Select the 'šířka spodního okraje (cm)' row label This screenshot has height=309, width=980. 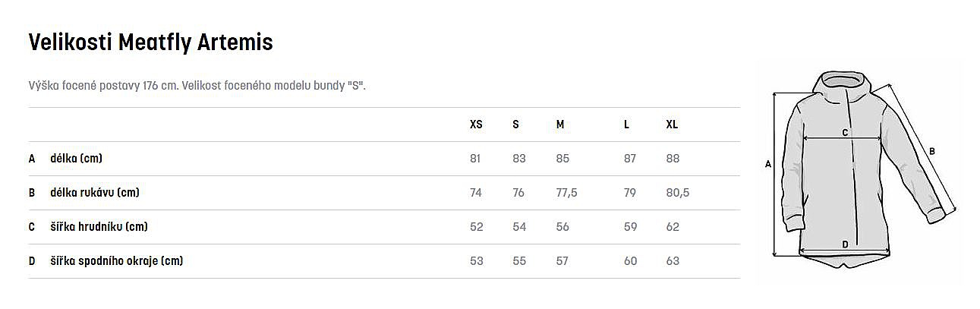(x=116, y=261)
